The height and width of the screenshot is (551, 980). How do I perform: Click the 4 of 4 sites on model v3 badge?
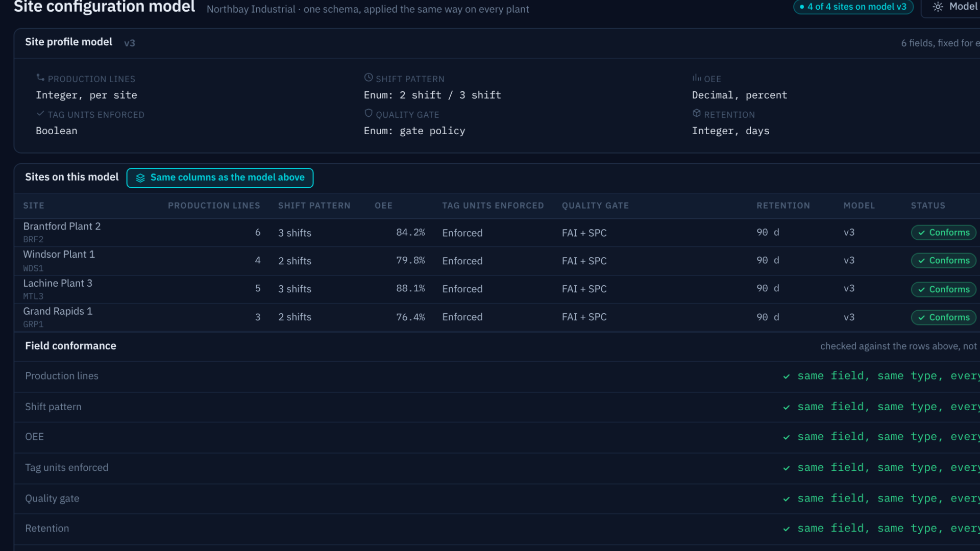(853, 7)
